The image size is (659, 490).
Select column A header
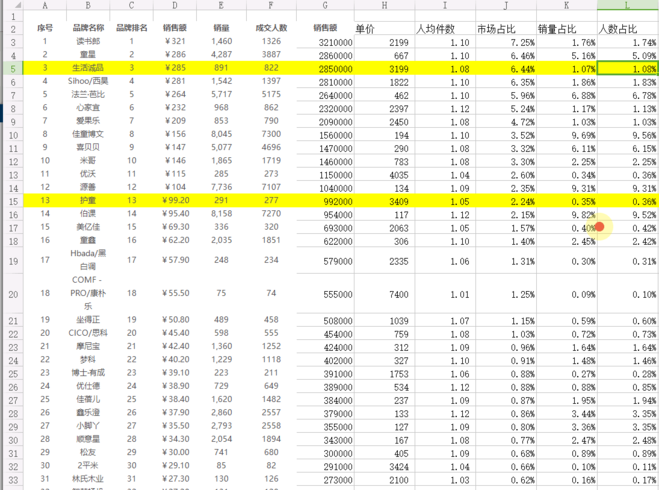click(x=45, y=5)
